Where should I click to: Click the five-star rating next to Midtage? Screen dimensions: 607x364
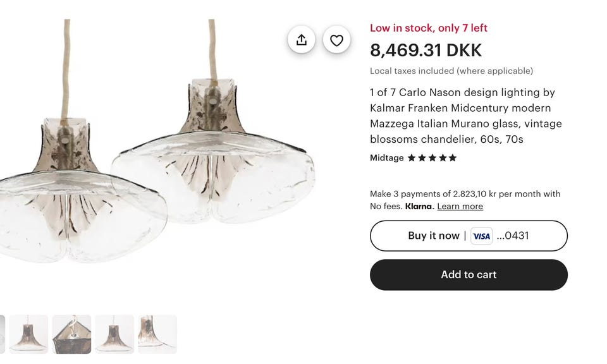point(432,158)
